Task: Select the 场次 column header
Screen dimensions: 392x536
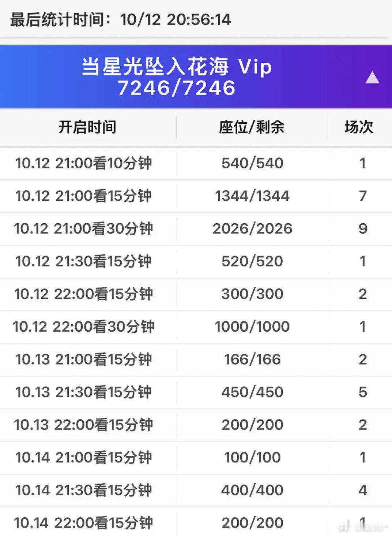Action: point(359,127)
